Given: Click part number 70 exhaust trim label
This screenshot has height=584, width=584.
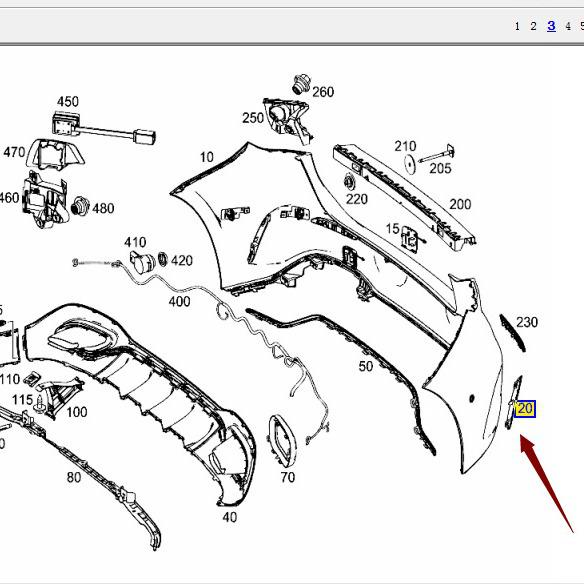Looking at the screenshot, I should click(x=288, y=477).
